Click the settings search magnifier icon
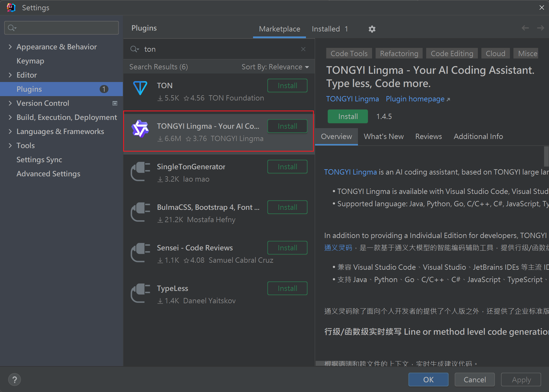549x392 pixels. pyautogui.click(x=12, y=28)
